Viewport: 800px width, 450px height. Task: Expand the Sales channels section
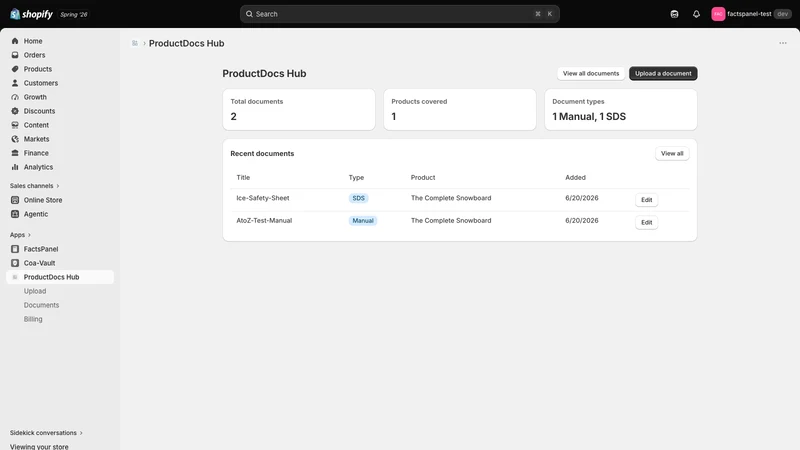click(35, 186)
